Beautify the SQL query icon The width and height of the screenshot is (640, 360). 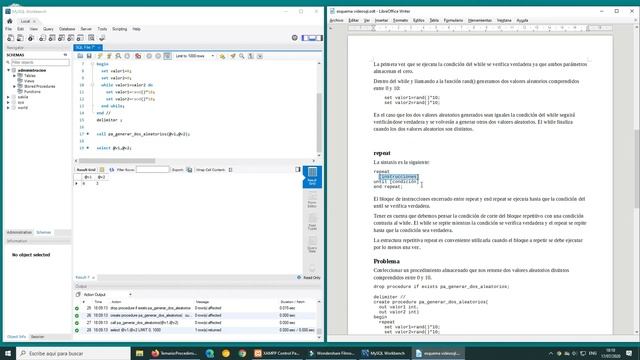click(233, 56)
